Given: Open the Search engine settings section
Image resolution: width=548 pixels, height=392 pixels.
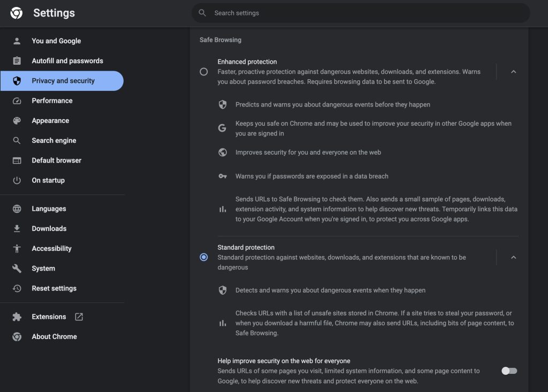Looking at the screenshot, I should pyautogui.click(x=54, y=141).
